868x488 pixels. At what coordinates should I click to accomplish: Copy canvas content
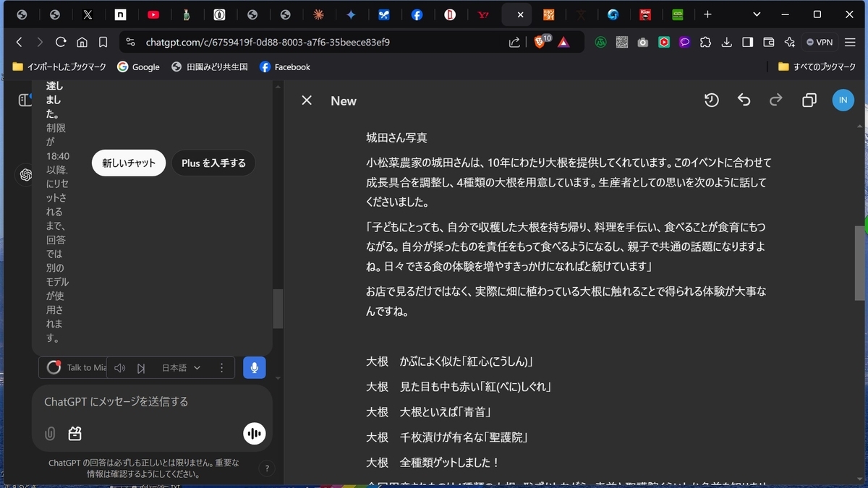(809, 100)
